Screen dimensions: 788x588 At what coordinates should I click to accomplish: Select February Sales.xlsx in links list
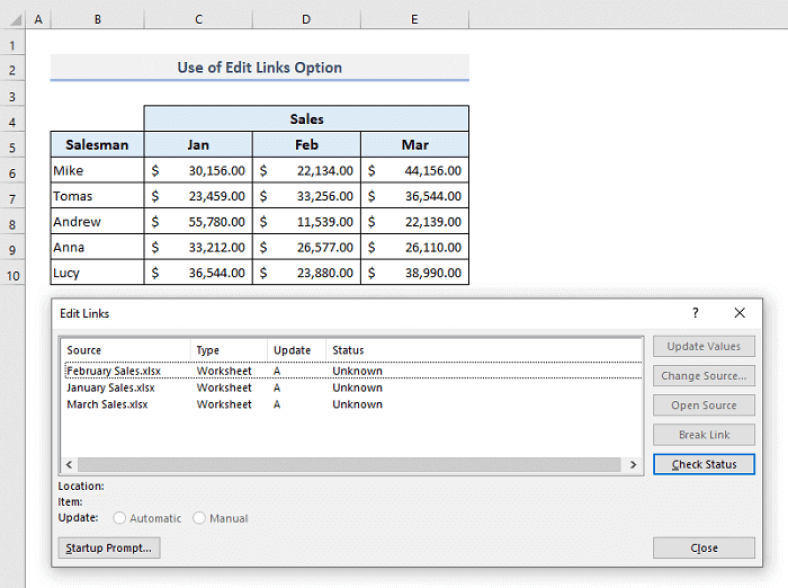tap(113, 371)
